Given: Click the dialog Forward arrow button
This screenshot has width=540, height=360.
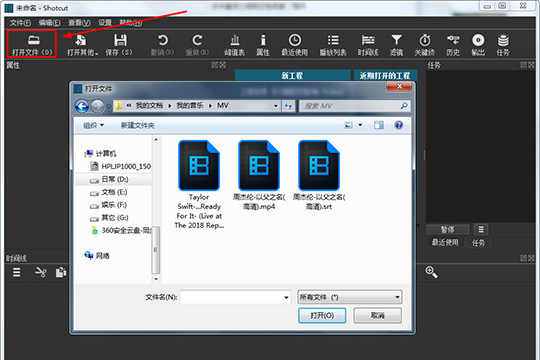Looking at the screenshot, I should 97,106.
